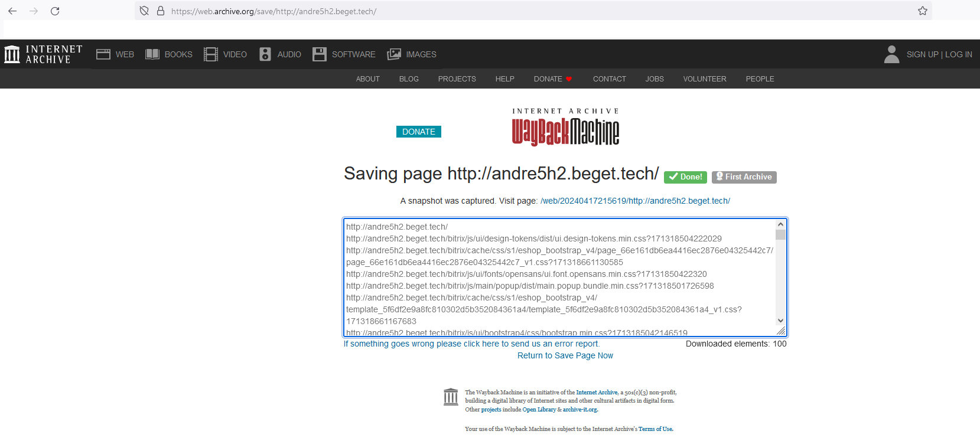Go back with the browser back arrow

pos(12,11)
